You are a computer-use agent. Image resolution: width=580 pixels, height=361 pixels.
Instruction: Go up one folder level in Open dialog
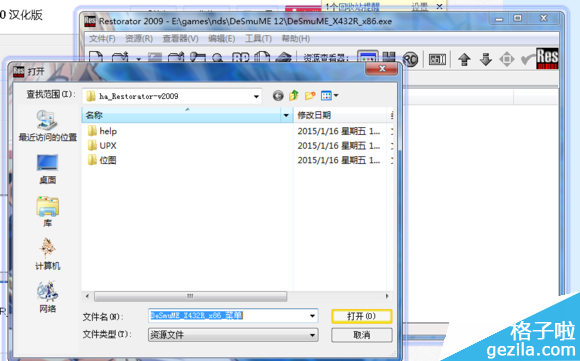coord(294,95)
